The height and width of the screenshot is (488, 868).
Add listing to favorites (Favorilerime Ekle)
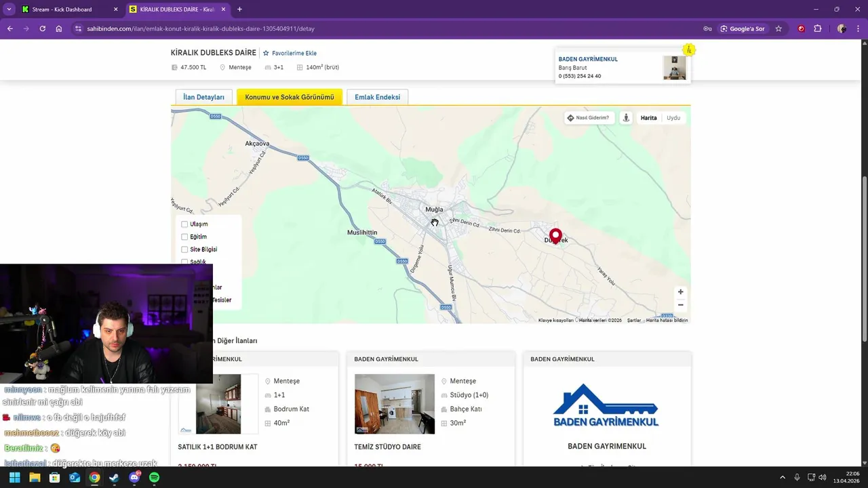click(x=290, y=53)
